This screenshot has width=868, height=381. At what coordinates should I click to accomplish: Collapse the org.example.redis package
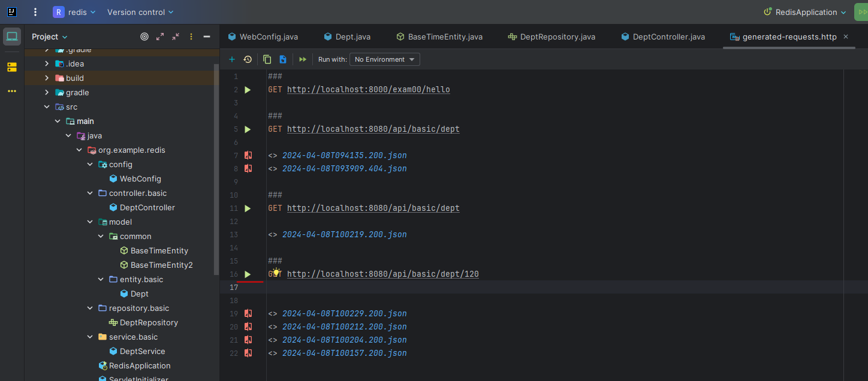tap(79, 150)
